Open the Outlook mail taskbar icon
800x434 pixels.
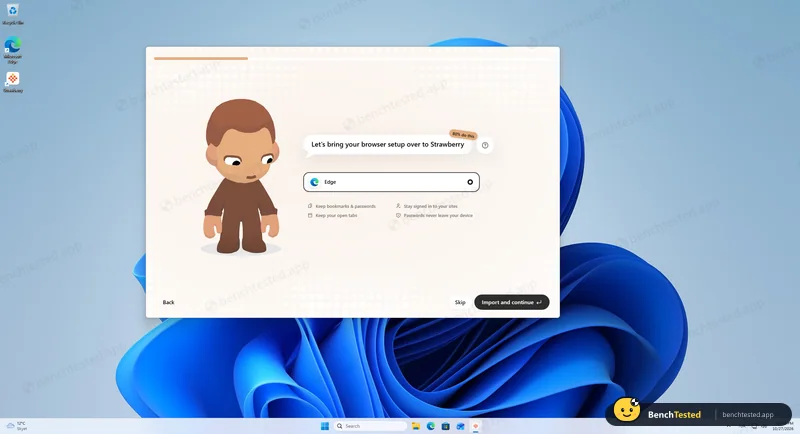tap(460, 426)
